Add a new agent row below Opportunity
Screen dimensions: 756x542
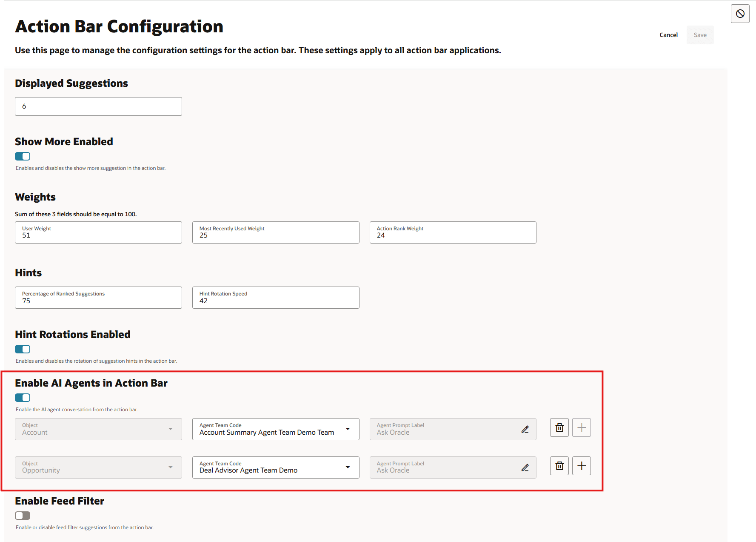[x=581, y=466]
